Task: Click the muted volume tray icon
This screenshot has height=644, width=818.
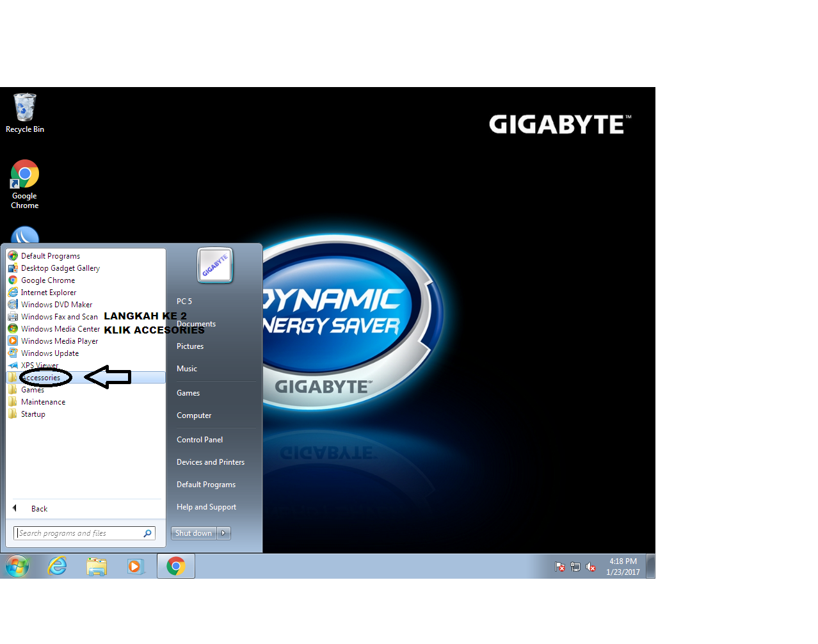Action: 591,567
